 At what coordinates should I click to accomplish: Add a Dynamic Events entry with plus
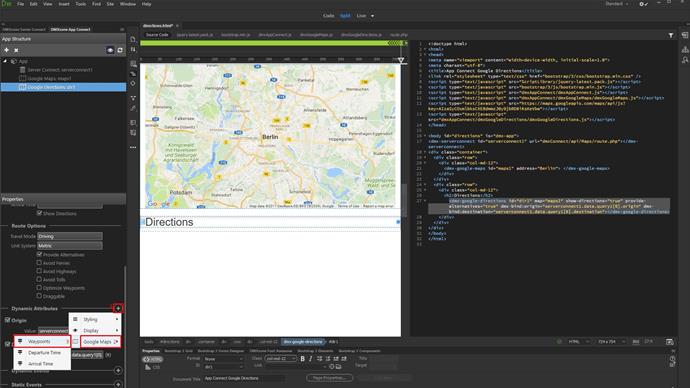coord(118,370)
